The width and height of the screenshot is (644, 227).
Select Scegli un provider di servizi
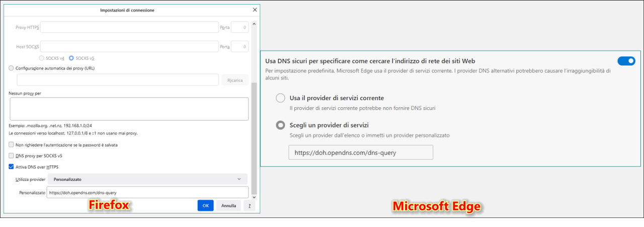point(281,125)
